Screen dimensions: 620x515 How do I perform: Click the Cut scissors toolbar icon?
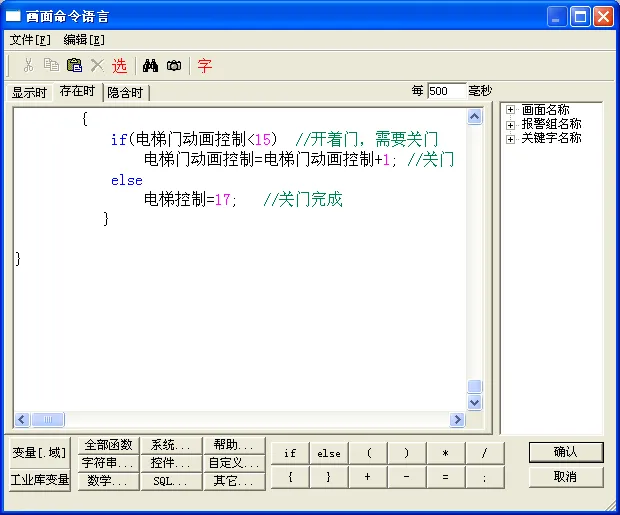point(28,65)
